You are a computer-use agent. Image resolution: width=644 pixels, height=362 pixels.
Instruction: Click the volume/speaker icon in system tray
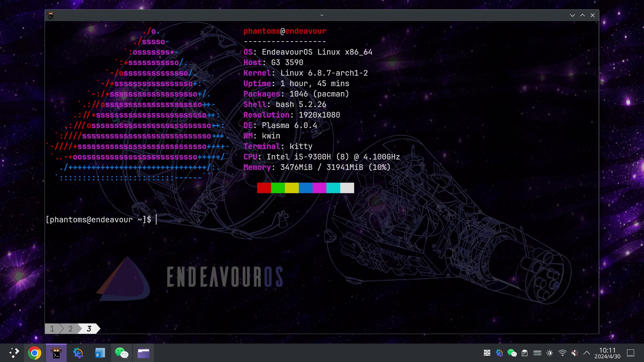click(575, 353)
